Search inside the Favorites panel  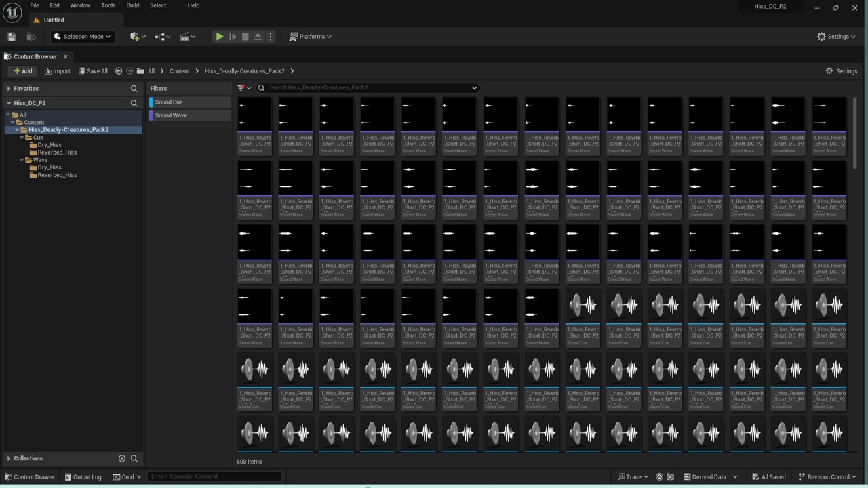click(x=134, y=89)
